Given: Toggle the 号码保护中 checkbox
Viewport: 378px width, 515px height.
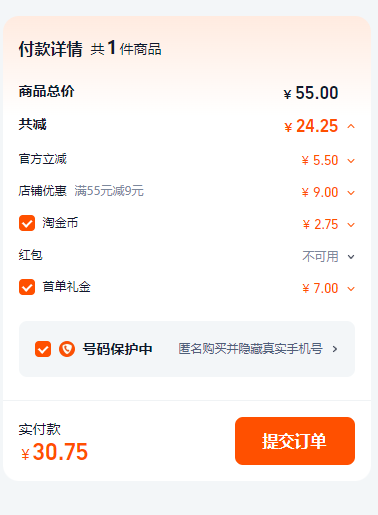Looking at the screenshot, I should tap(43, 349).
